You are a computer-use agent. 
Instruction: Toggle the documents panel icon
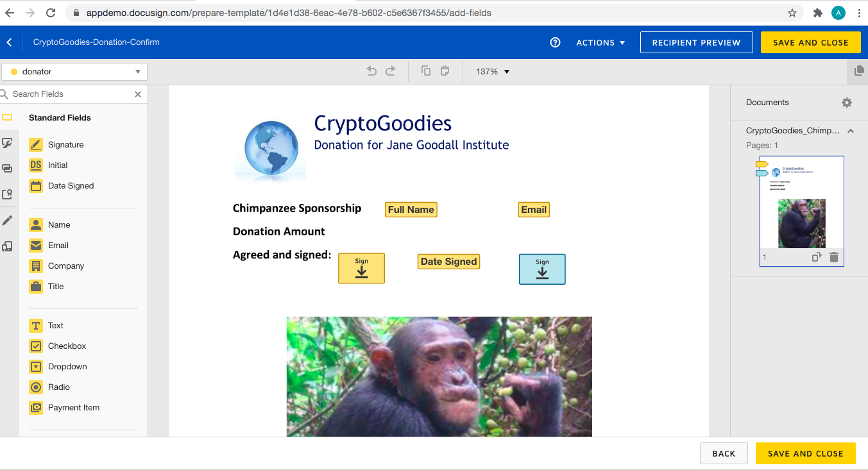[859, 71]
